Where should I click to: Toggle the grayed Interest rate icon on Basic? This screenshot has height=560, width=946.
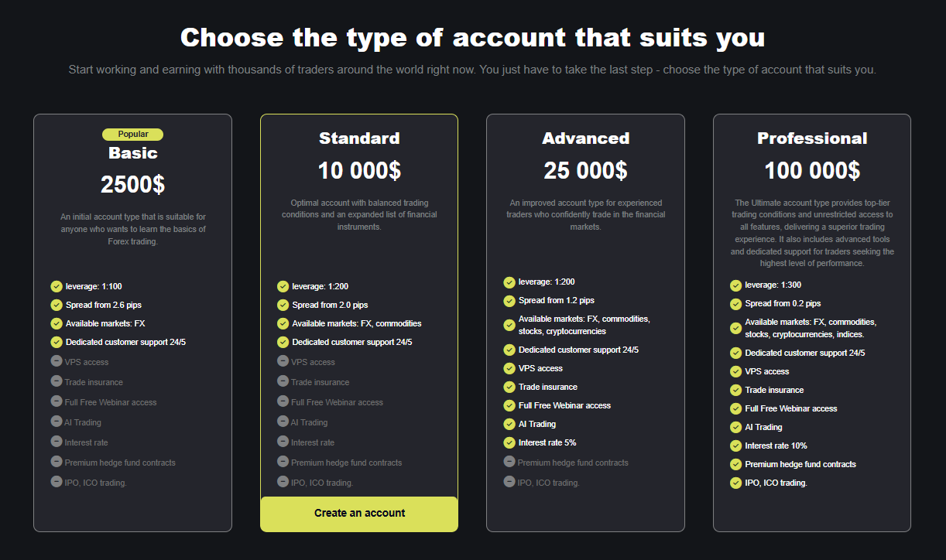pyautogui.click(x=56, y=442)
